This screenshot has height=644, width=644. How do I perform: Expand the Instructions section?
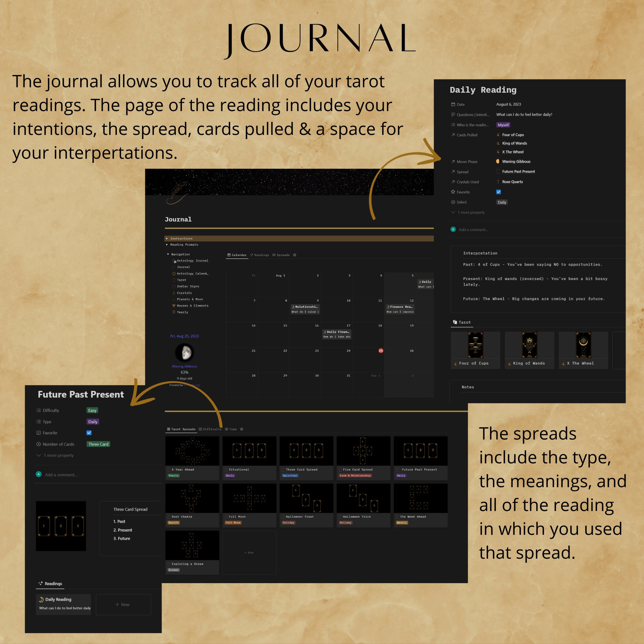(x=167, y=238)
